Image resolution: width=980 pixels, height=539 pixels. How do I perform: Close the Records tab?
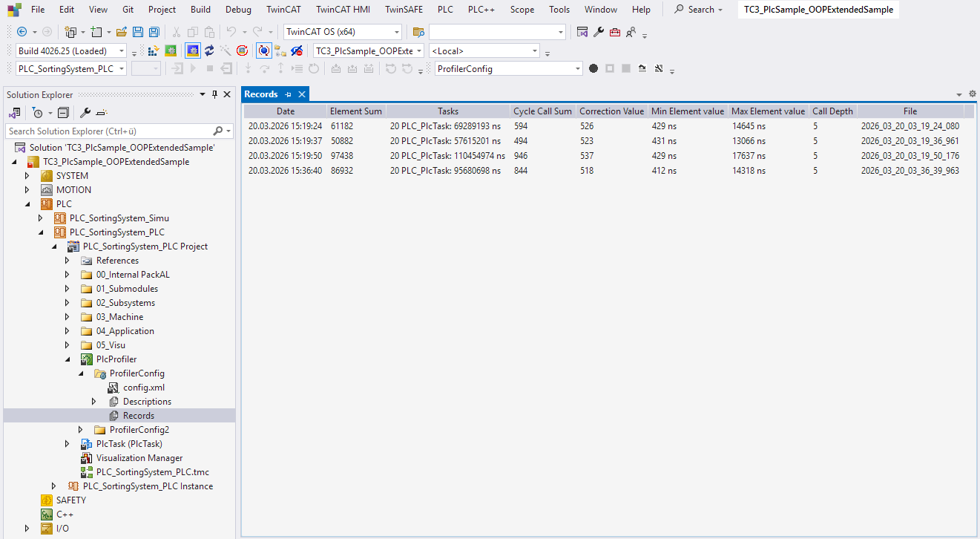click(x=302, y=94)
